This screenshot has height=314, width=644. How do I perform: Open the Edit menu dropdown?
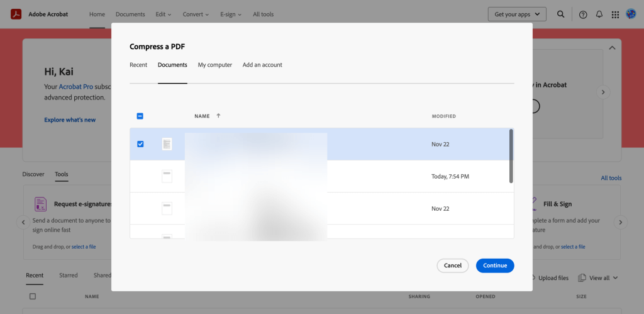point(164,14)
